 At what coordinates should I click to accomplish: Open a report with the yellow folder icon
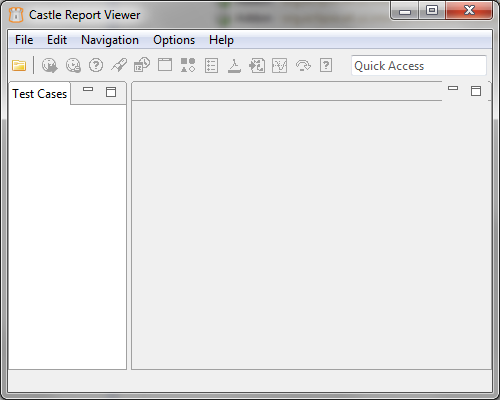tap(19, 65)
